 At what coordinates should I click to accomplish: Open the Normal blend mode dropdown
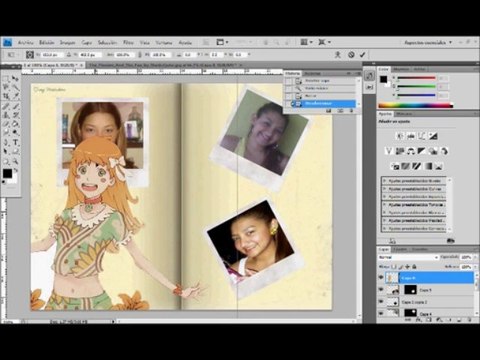[x=409, y=257]
